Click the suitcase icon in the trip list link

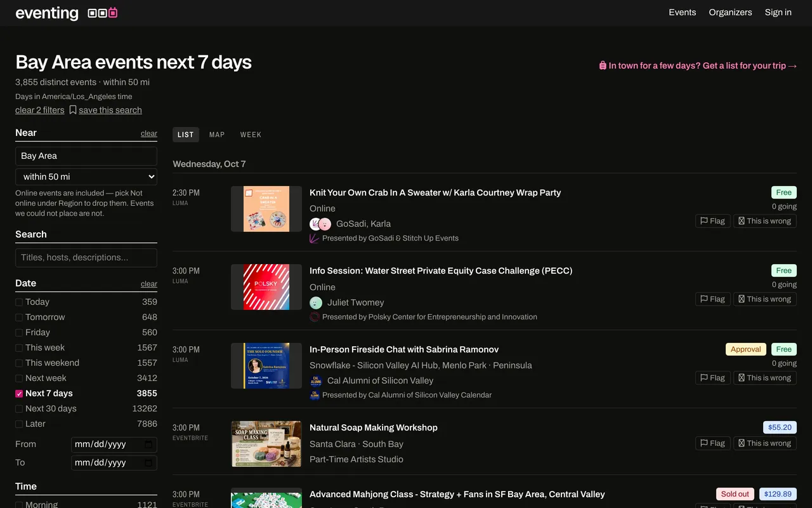tap(603, 65)
